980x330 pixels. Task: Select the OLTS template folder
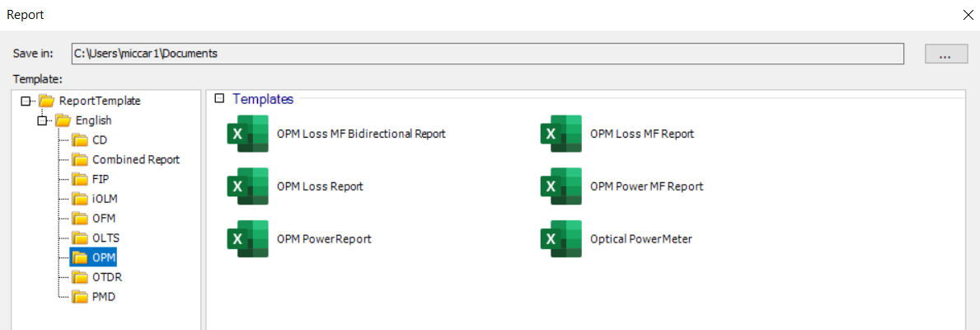[x=106, y=238]
